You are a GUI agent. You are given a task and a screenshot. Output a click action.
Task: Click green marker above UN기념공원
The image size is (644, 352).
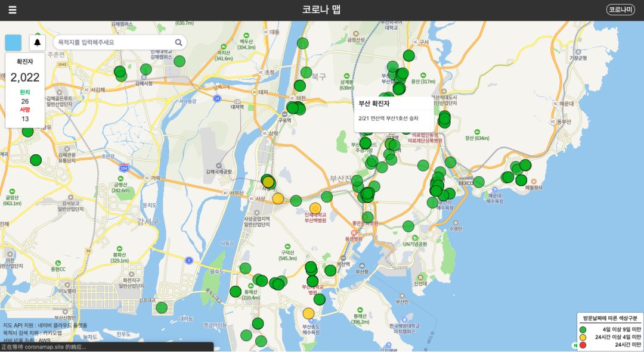tap(408, 226)
